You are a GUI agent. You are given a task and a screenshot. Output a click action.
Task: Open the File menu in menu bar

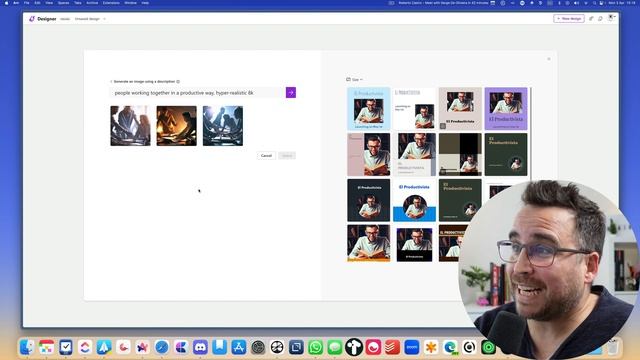click(26, 3)
